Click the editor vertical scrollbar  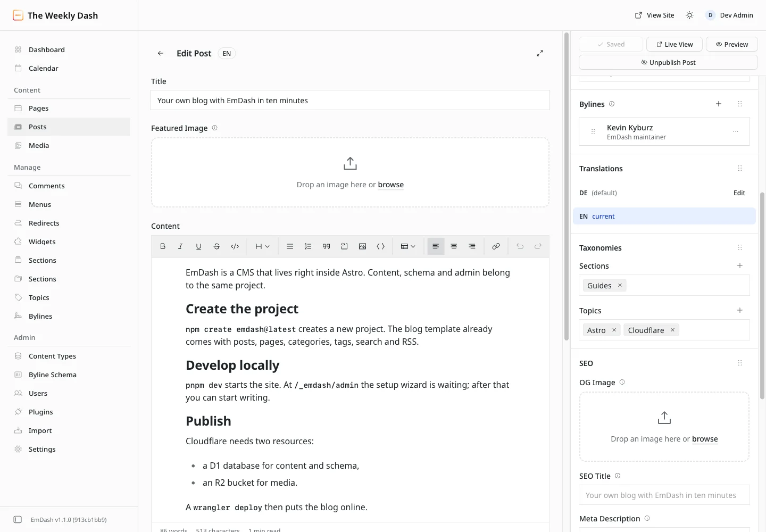click(x=567, y=186)
